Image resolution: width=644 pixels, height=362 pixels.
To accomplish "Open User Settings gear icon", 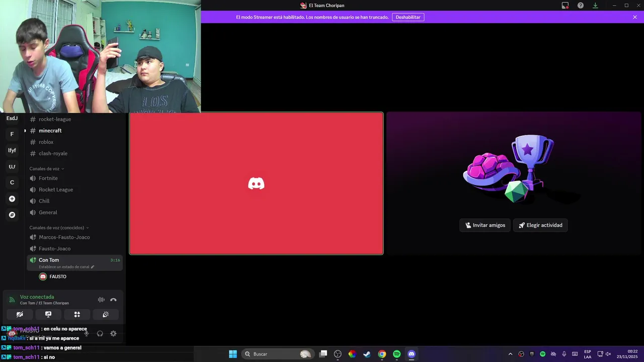I will pyautogui.click(x=113, y=333).
